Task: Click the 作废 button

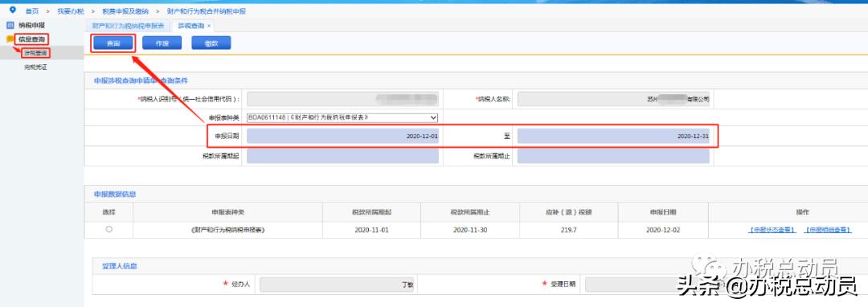Action: pyautogui.click(x=162, y=43)
